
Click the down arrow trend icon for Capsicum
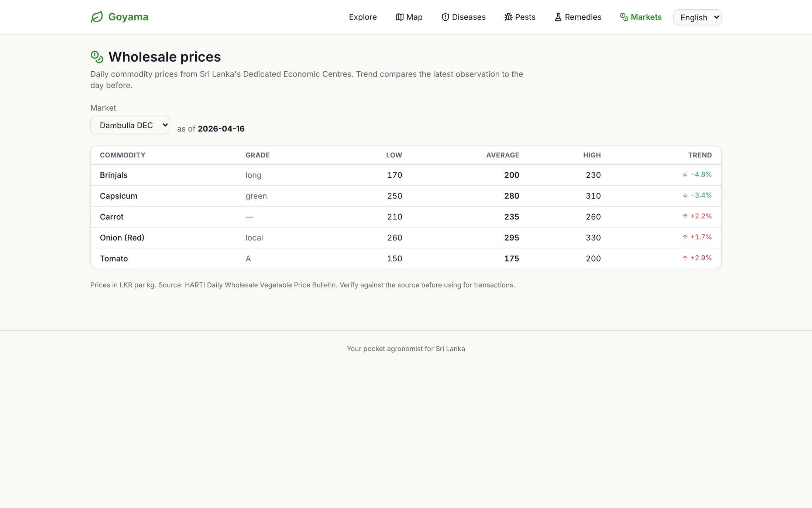pyautogui.click(x=685, y=195)
